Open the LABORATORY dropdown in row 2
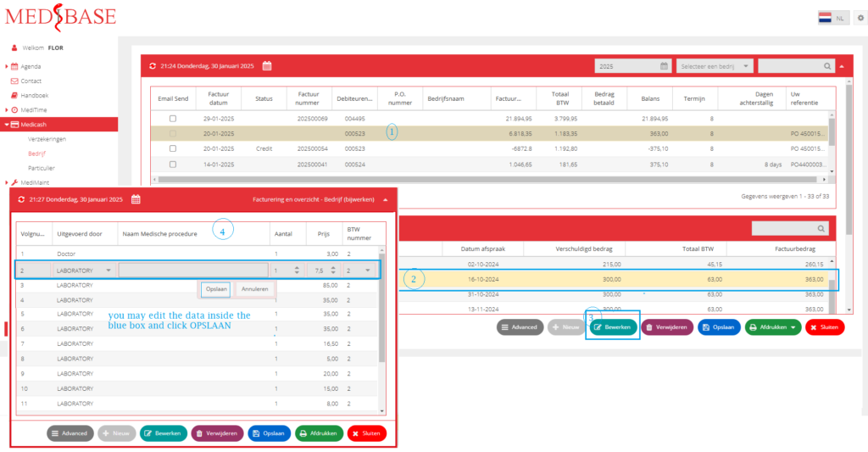Viewport: 868px width, 452px height. click(x=84, y=271)
